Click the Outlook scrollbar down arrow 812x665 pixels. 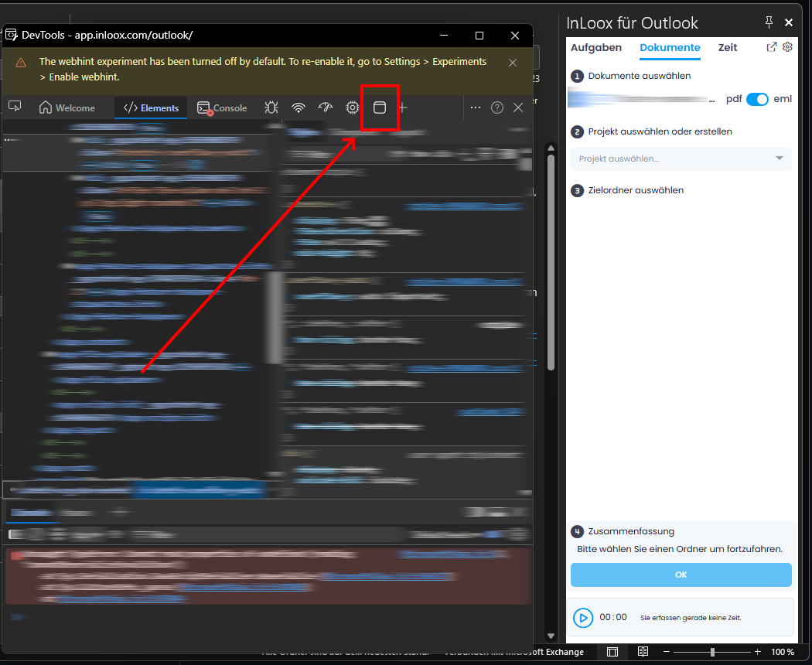551,636
